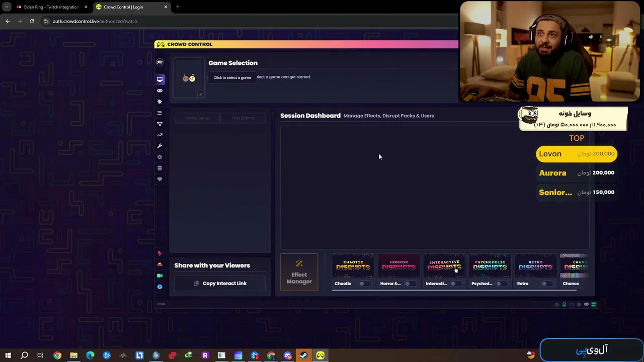This screenshot has height=362, width=644.
Task: Open the trending arrow analytics icon
Action: pos(159,135)
